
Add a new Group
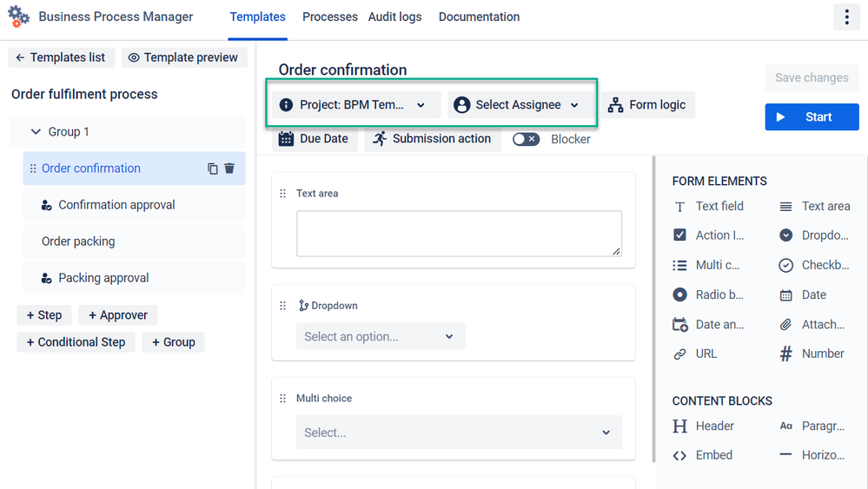173,342
